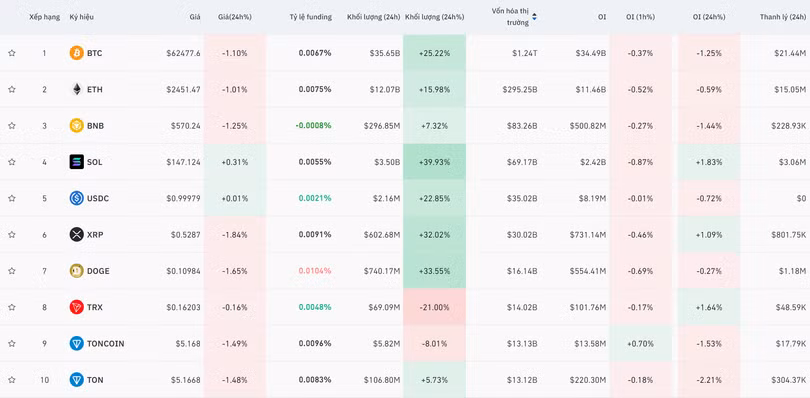Click the TONCOIN coin icon
The height and width of the screenshot is (398, 810).
pos(76,343)
